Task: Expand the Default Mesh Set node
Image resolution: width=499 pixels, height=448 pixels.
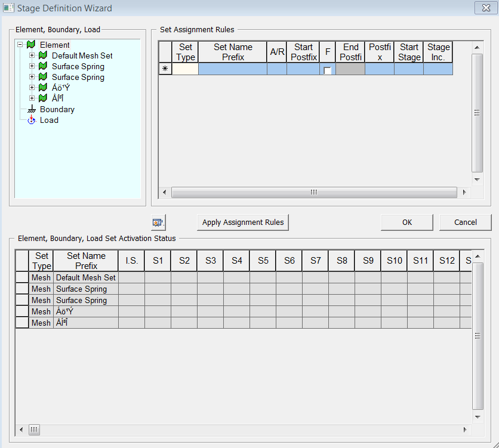Action: (32, 55)
